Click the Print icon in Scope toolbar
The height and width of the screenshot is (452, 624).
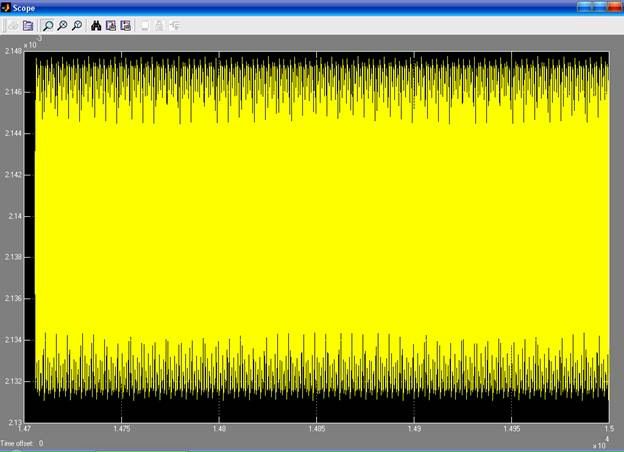13,25
